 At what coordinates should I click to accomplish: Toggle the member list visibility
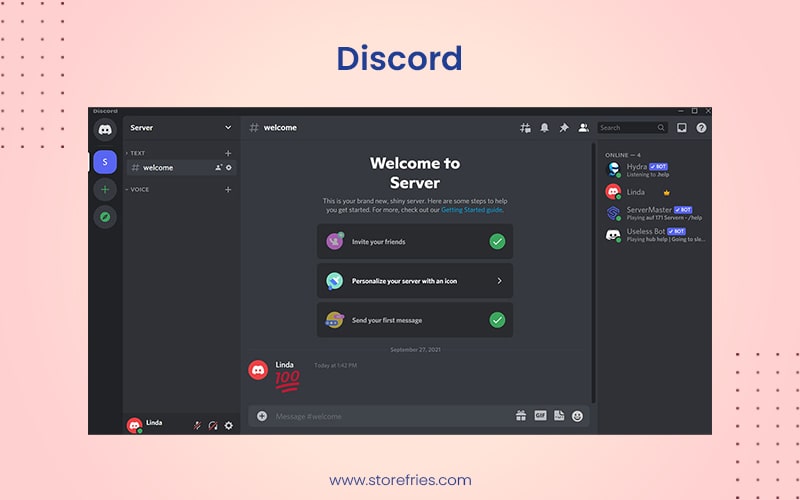(x=583, y=128)
